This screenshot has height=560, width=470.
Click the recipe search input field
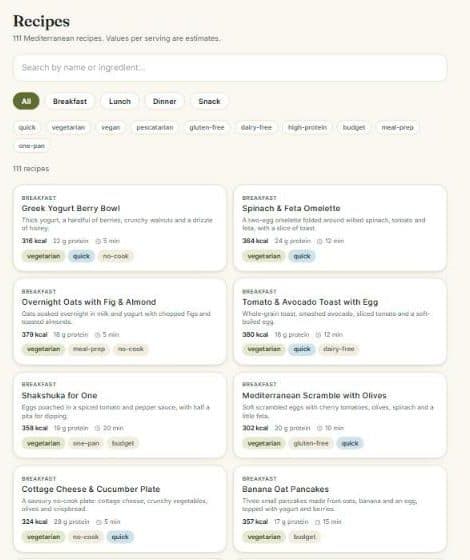click(x=230, y=68)
